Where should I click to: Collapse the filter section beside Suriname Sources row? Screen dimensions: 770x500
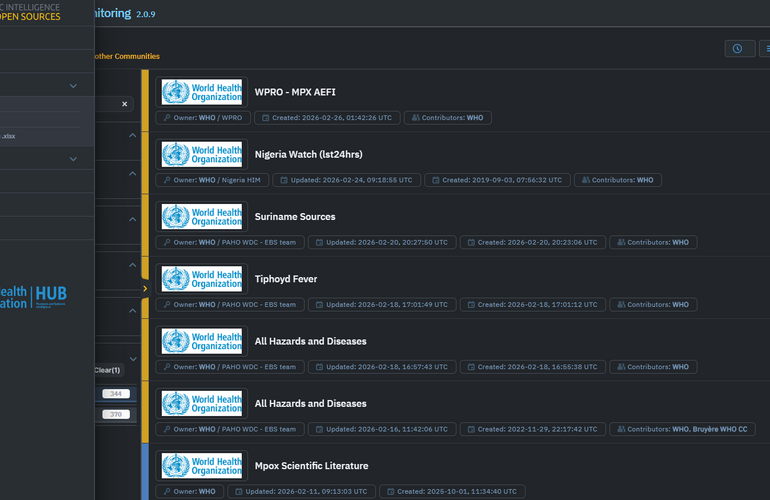tap(133, 219)
